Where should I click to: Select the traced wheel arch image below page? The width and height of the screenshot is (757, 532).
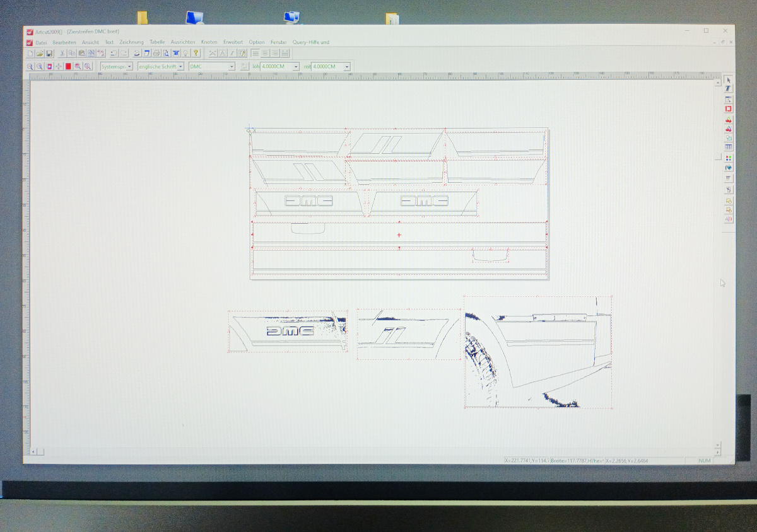pyautogui.click(x=538, y=352)
